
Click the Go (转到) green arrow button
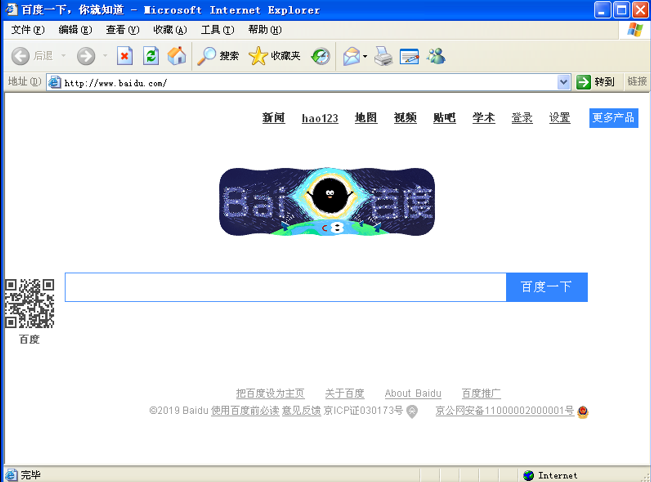click(x=595, y=82)
